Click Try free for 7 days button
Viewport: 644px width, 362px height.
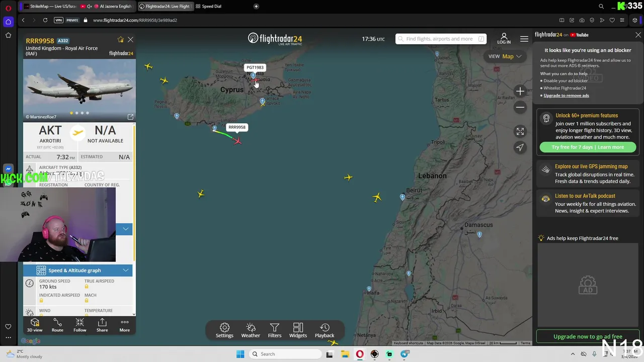(x=588, y=147)
